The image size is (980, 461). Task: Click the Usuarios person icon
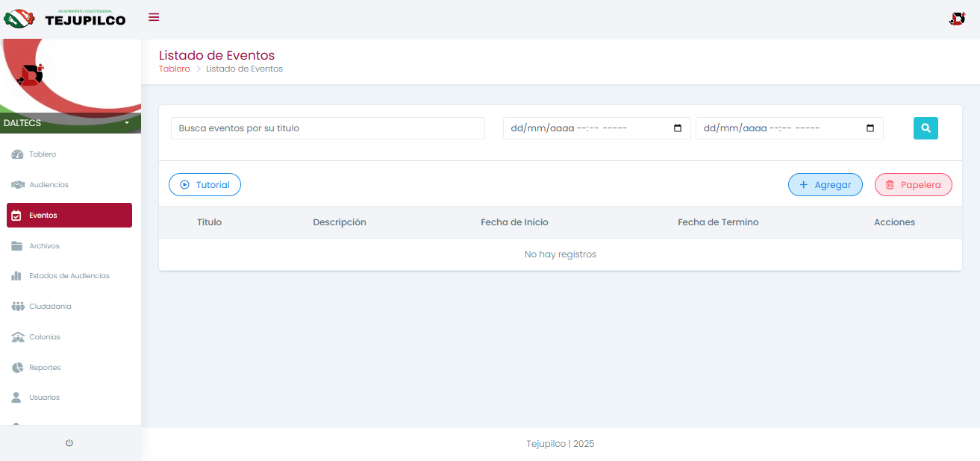[17, 398]
